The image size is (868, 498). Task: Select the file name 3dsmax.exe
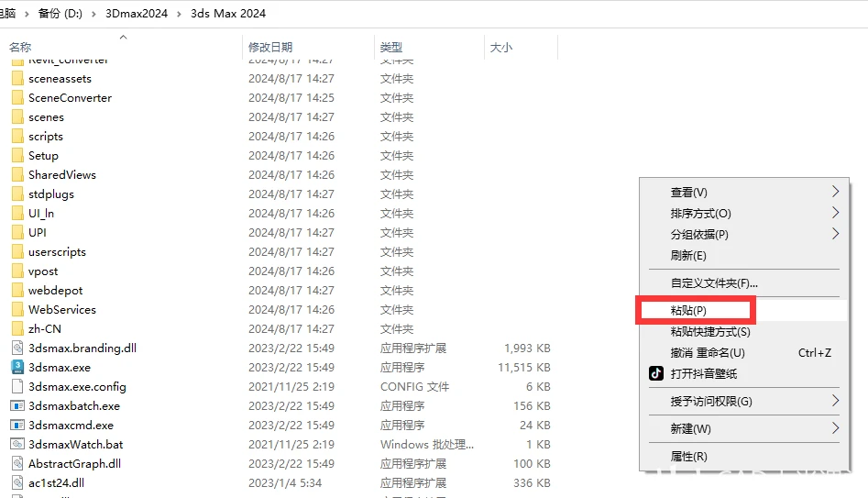tap(60, 367)
